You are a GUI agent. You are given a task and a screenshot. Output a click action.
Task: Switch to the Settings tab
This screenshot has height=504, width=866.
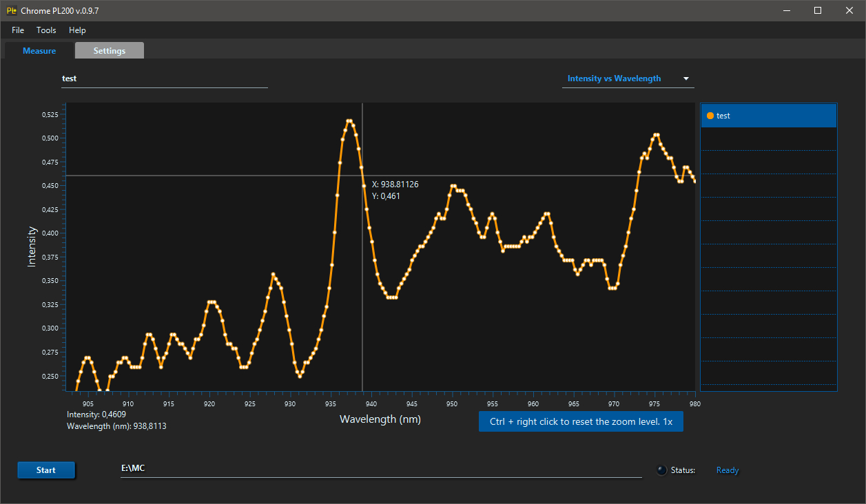point(110,50)
